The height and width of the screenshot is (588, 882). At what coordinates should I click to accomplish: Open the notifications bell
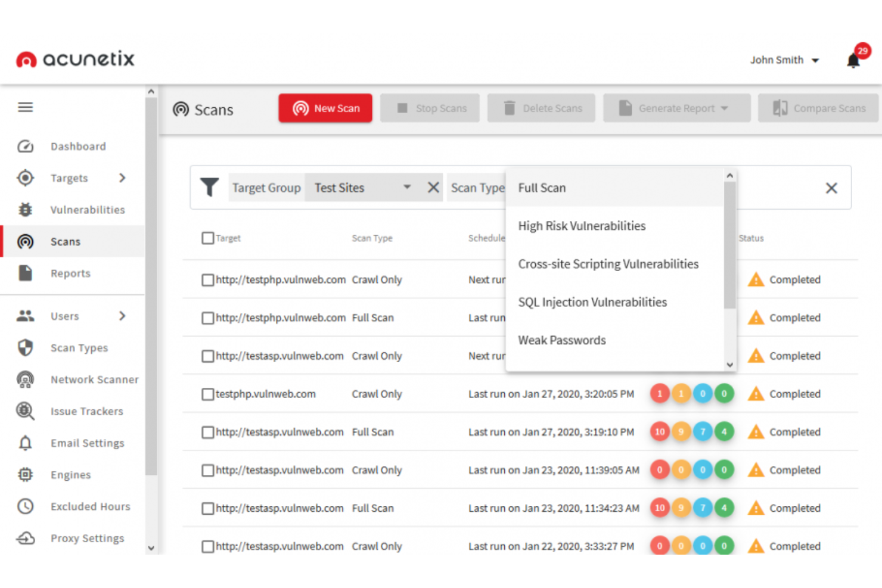click(x=853, y=60)
